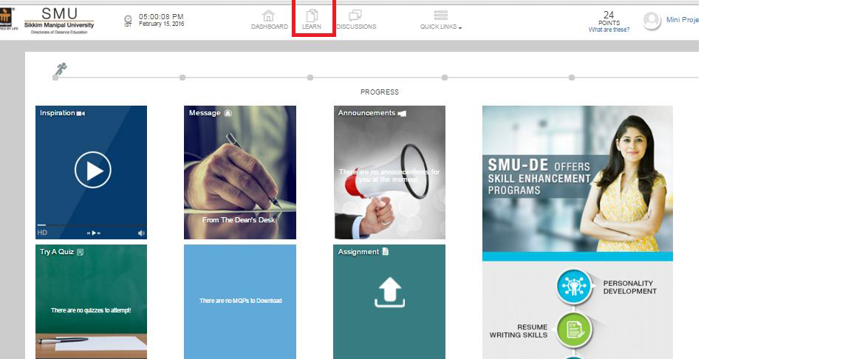Play the Inspiration video
Image resolution: width=868 pixels, height=359 pixels.
click(x=92, y=171)
